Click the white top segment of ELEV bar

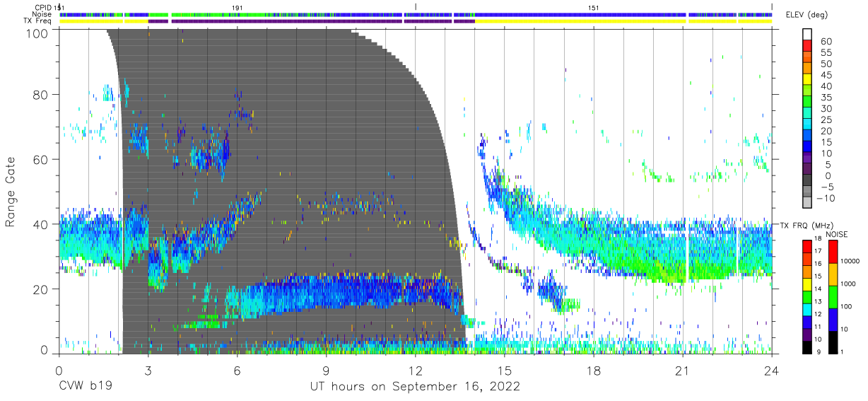click(x=809, y=35)
